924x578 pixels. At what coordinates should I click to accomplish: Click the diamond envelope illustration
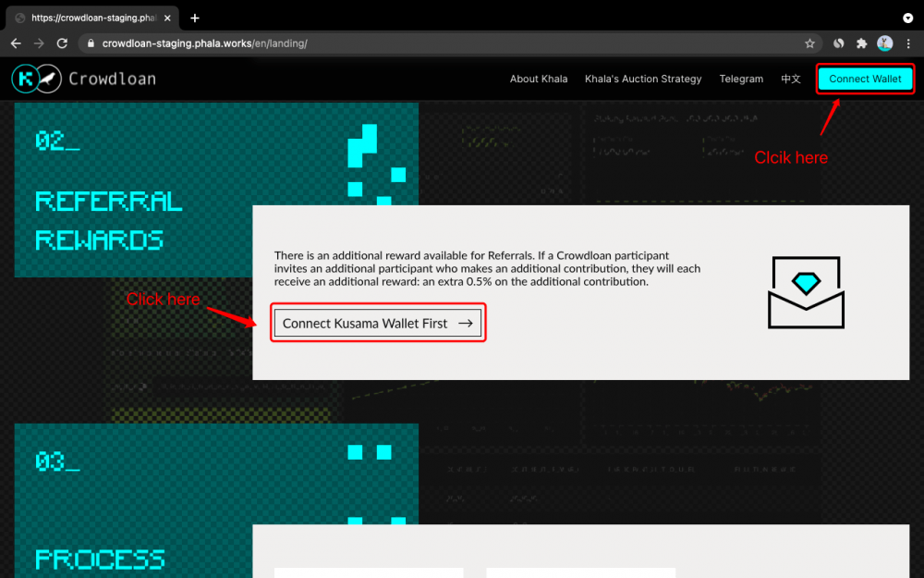[x=806, y=292]
